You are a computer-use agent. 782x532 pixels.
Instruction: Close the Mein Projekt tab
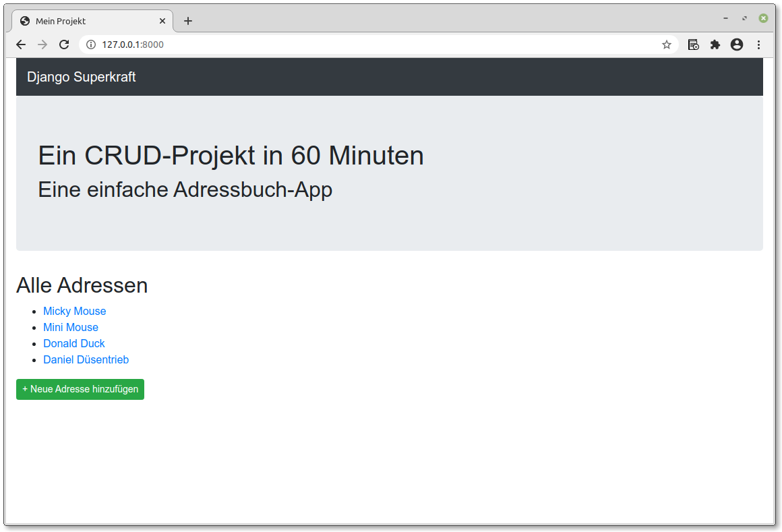[x=162, y=21]
